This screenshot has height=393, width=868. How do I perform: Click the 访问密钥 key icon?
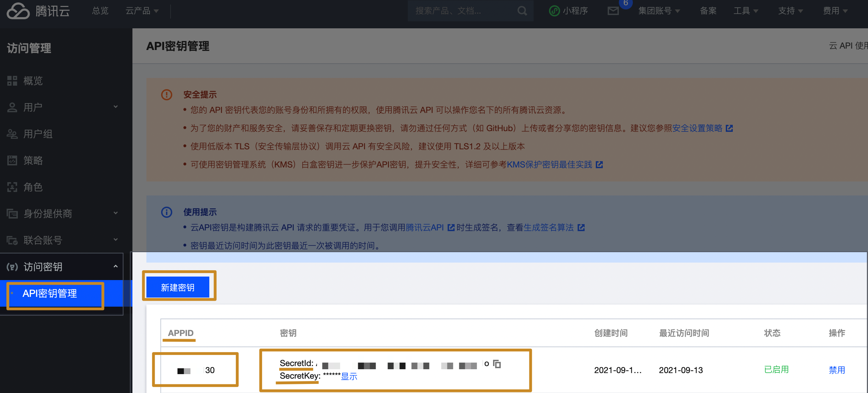12,267
